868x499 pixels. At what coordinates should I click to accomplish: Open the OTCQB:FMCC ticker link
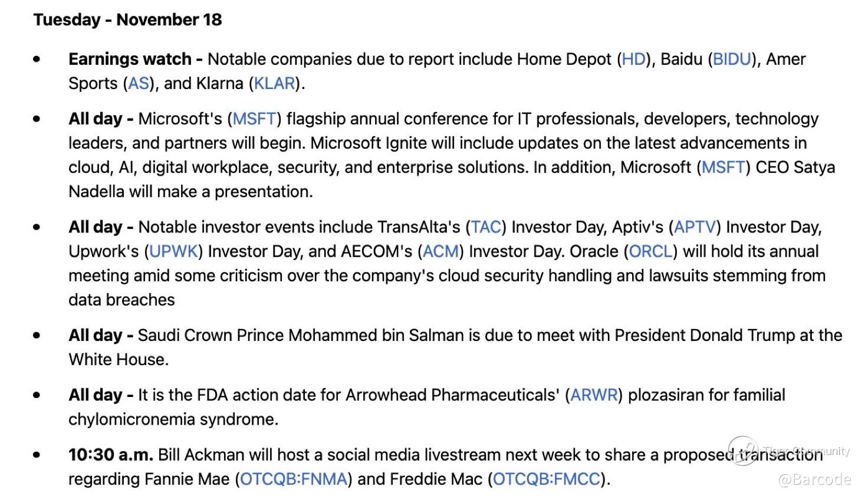click(547, 479)
